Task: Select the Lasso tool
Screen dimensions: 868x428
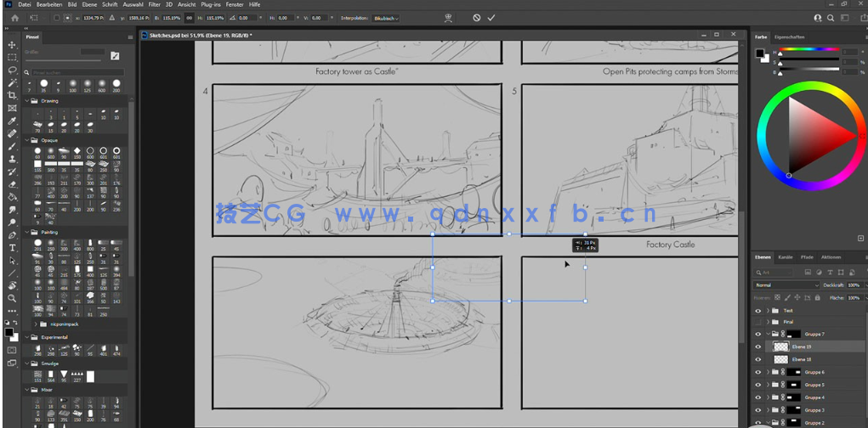Action: coord(12,70)
